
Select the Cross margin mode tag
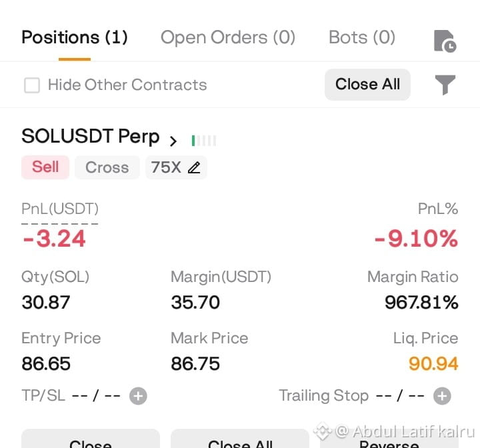click(x=107, y=167)
